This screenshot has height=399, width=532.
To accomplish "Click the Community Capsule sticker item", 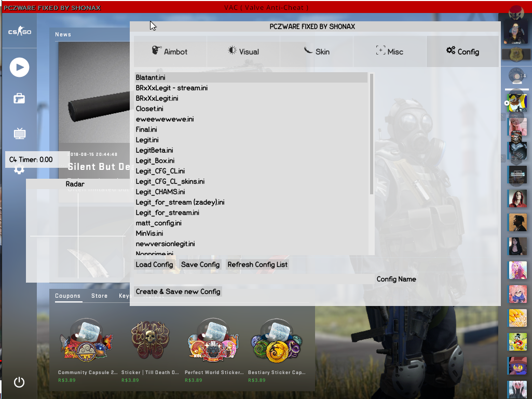I will pos(86,351).
